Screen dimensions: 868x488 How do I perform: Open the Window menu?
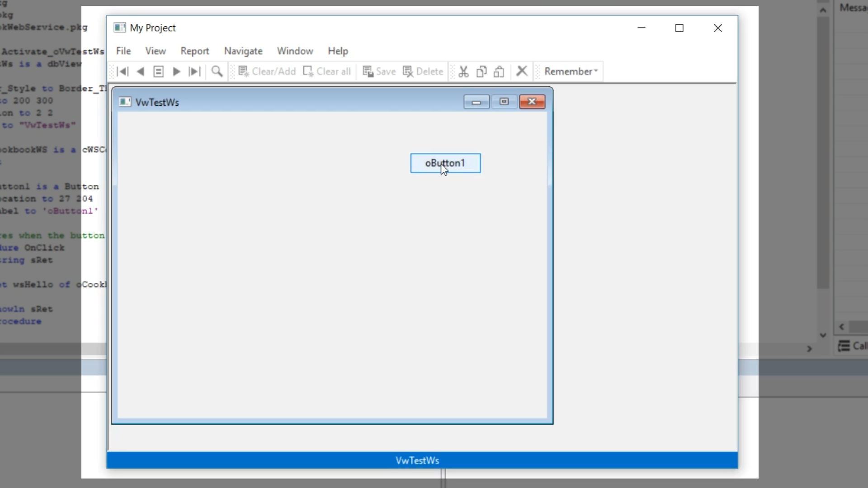(x=295, y=51)
